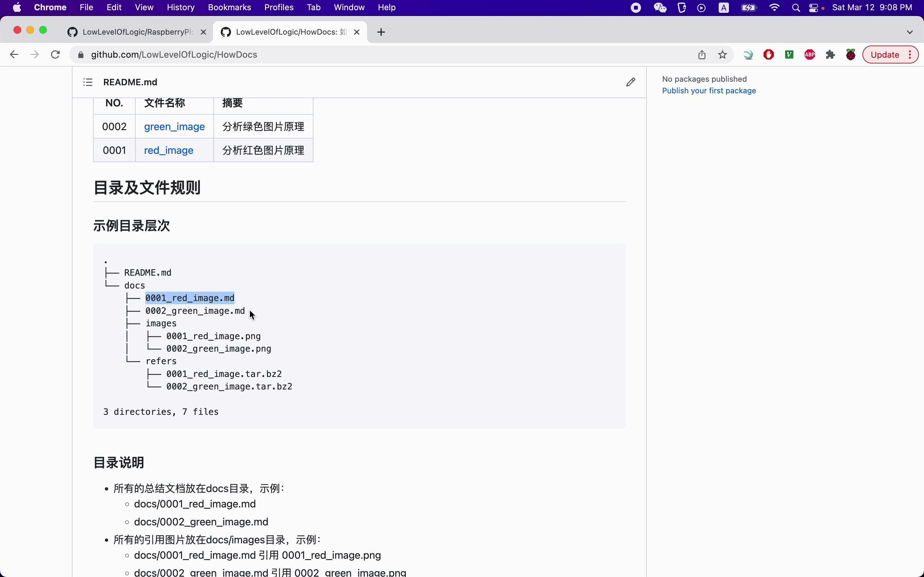Viewport: 924px width, 577px height.
Task: Click the raspberry extension icon
Action: point(850,54)
